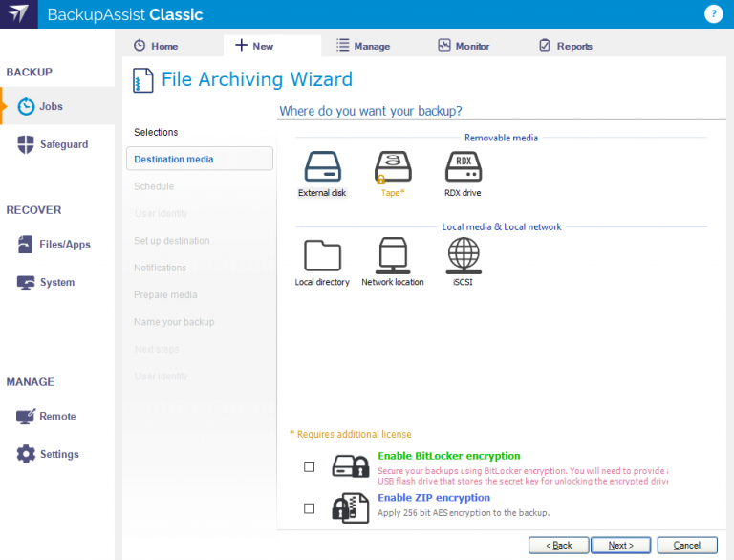734x560 pixels.
Task: Open the help question mark icon
Action: click(x=713, y=13)
